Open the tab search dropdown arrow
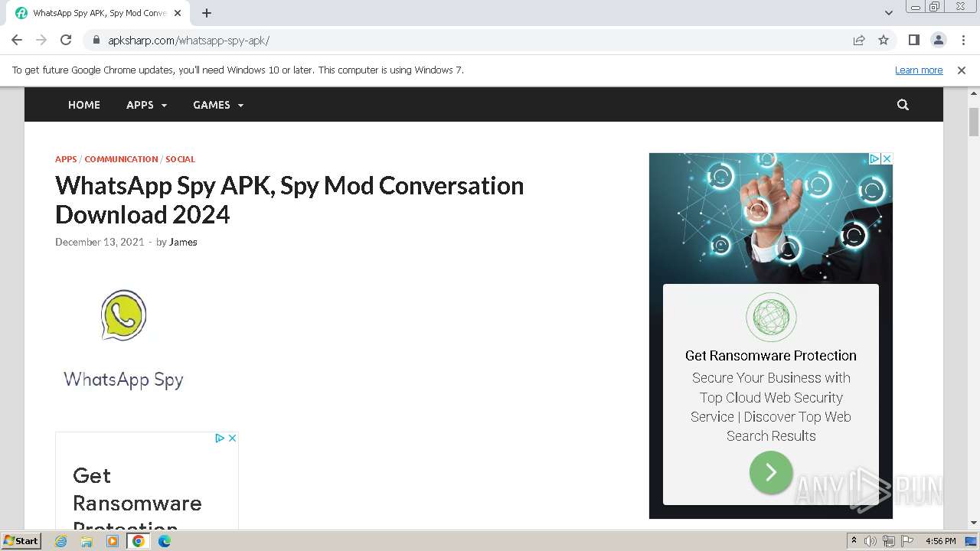This screenshot has height=551, width=980. click(889, 13)
